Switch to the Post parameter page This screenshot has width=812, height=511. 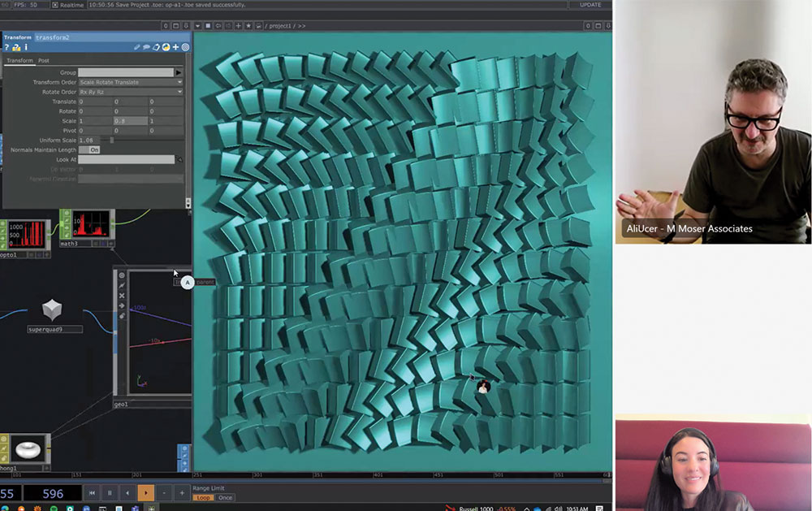[x=44, y=61]
